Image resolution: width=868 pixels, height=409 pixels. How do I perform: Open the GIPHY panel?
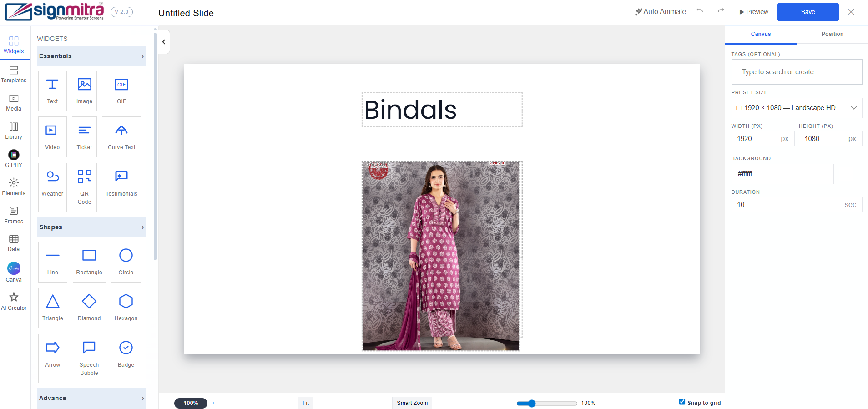(x=14, y=159)
